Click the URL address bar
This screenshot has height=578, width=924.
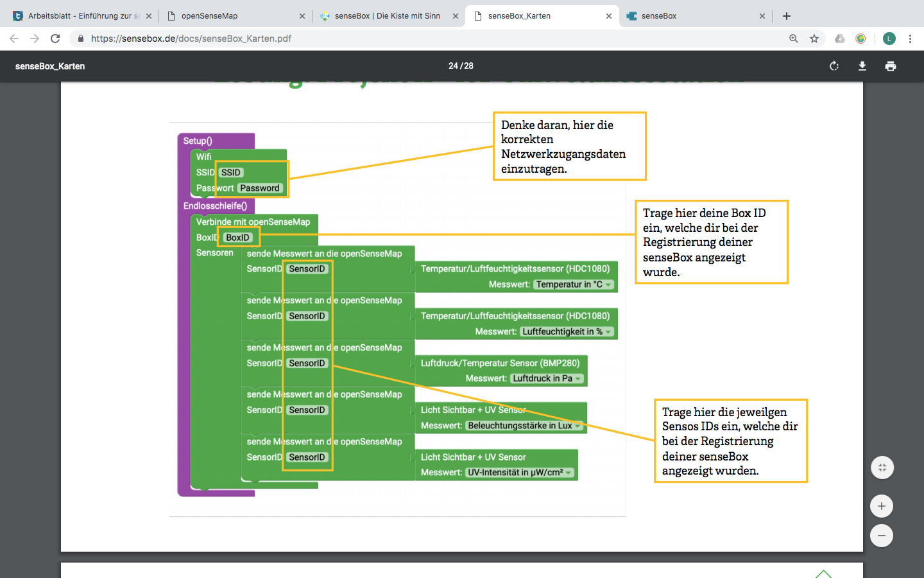tap(430, 39)
